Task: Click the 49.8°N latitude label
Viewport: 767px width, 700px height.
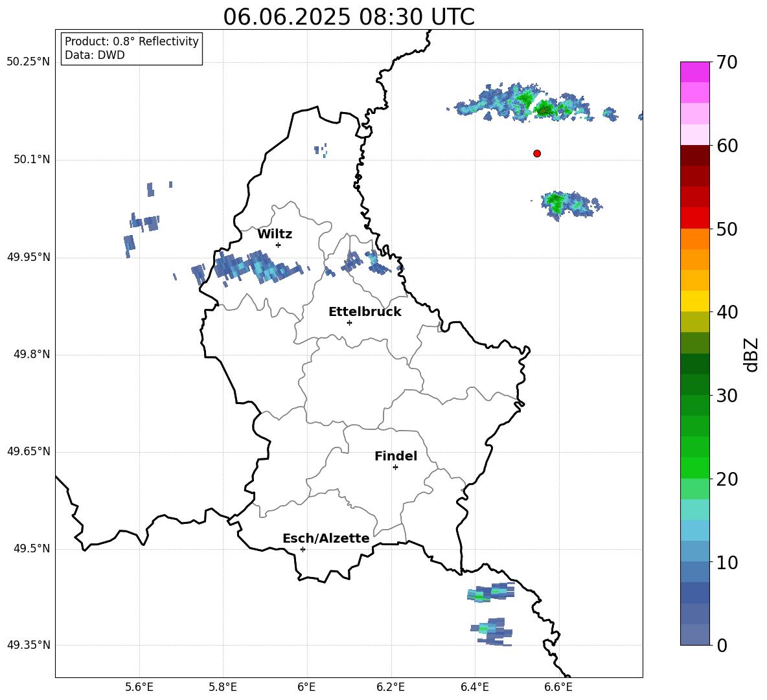Action: tap(32, 354)
